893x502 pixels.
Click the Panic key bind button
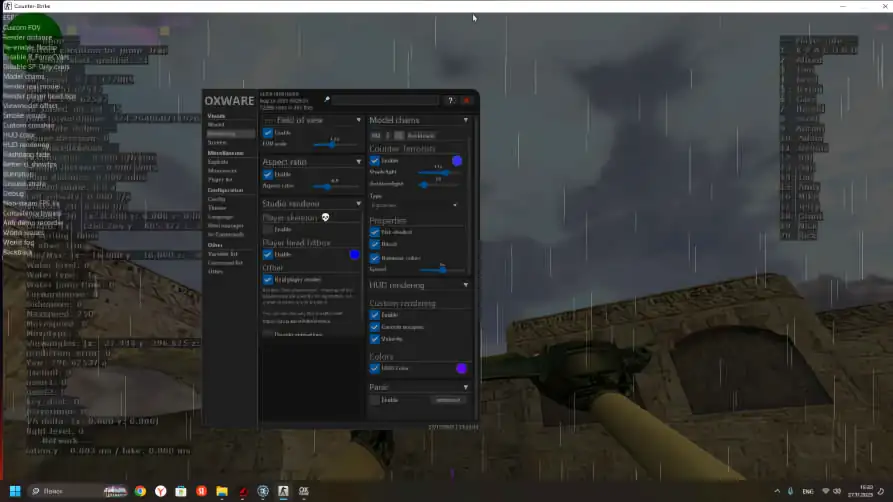[x=448, y=400]
